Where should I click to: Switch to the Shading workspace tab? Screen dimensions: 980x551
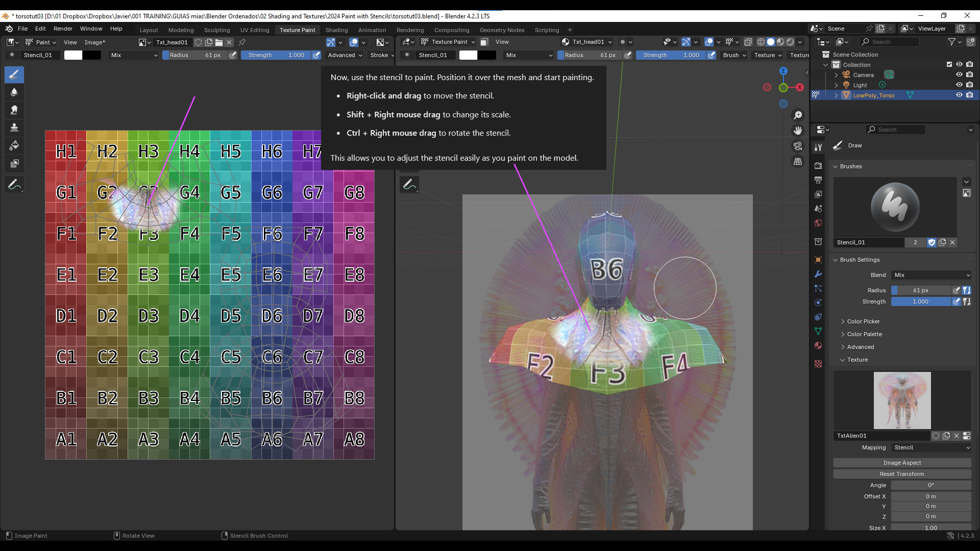[x=337, y=30]
